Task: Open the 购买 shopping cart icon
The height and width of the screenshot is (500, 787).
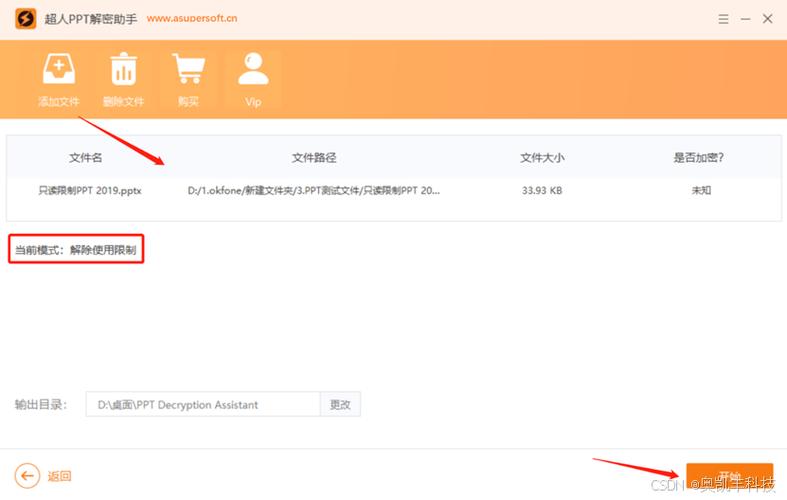Action: (188, 68)
